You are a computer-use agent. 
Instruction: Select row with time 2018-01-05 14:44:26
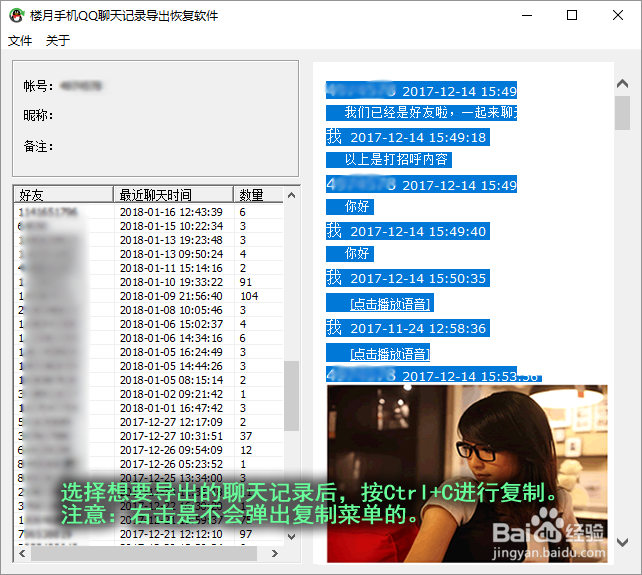[x=149, y=366]
